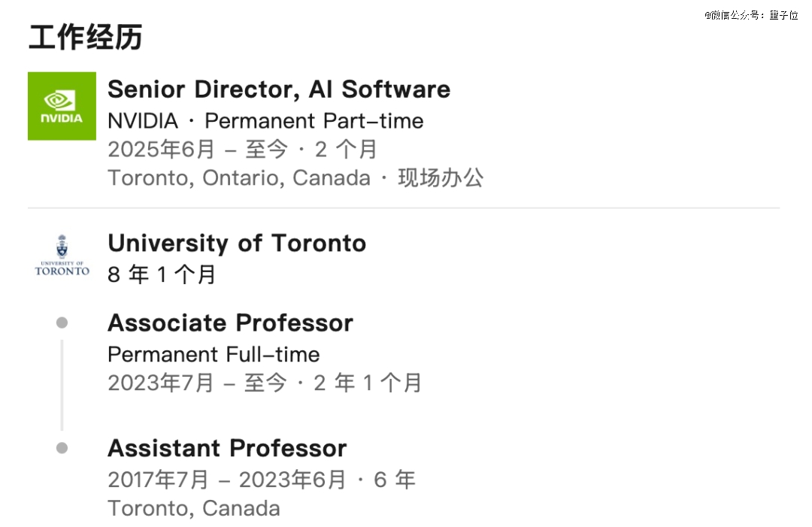Click the 2025年6月 – 至今 date range
This screenshot has width=812, height=527.
197,150
